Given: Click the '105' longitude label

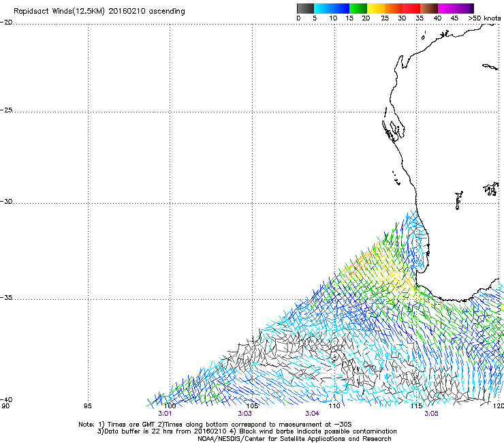Looking at the screenshot, I should point(252,406).
